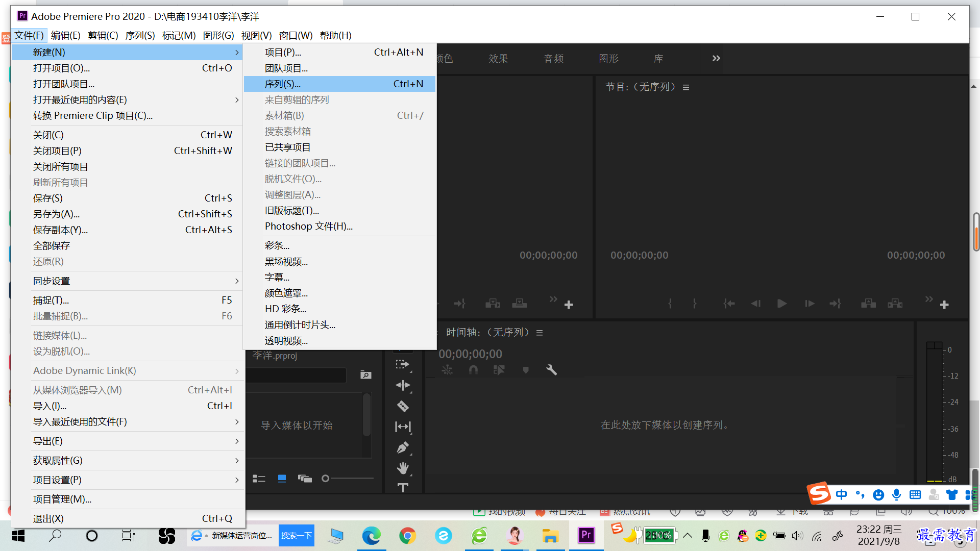
Task: Step back one frame in program monitor
Action: [756, 304]
